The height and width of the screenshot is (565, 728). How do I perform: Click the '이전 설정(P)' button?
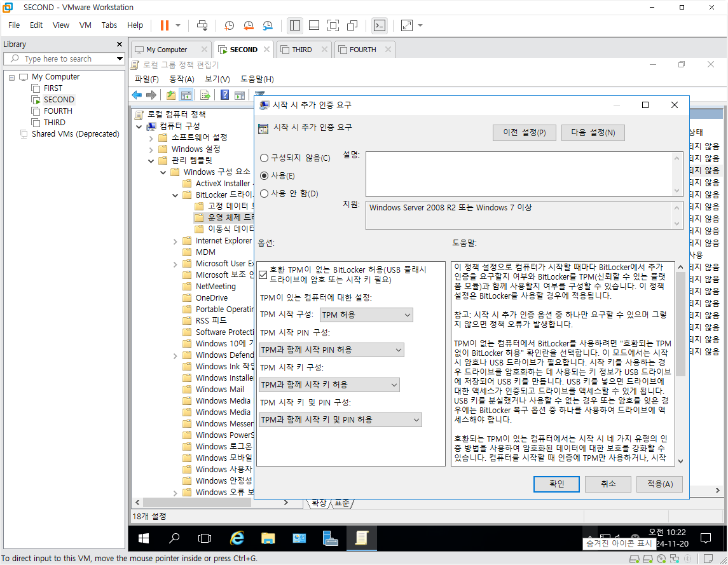(x=524, y=132)
